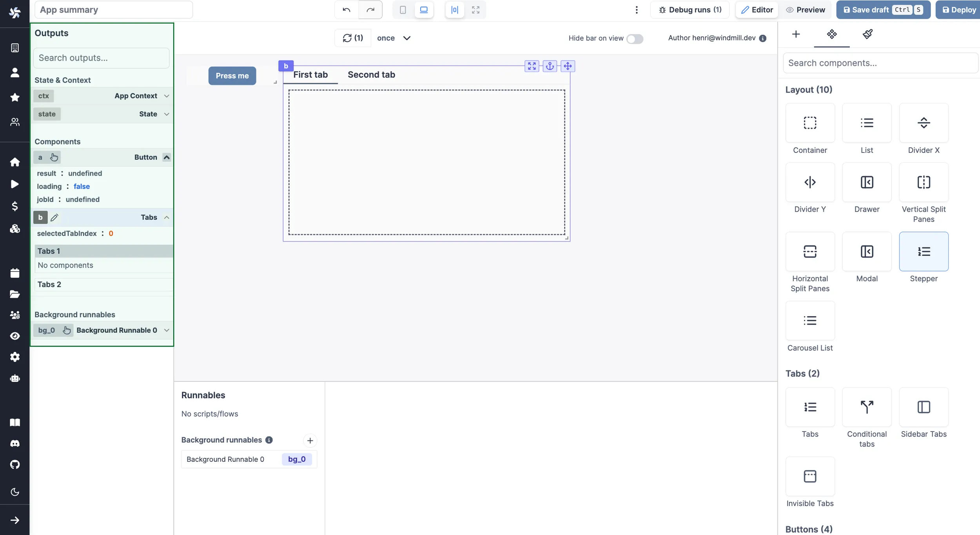Click the Deploy button
Image resolution: width=980 pixels, height=535 pixels.
pyautogui.click(x=960, y=9)
